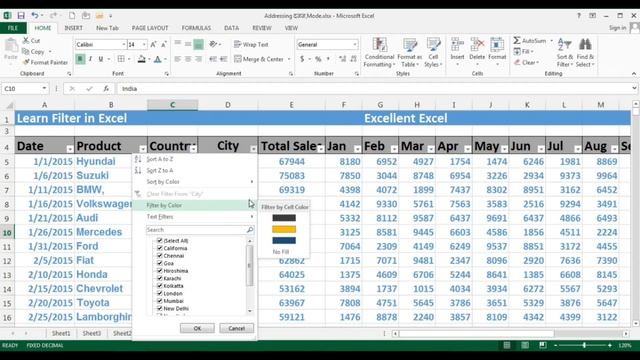Click the Undo arrow icon
The height and width of the screenshot is (360, 640).
35,16
